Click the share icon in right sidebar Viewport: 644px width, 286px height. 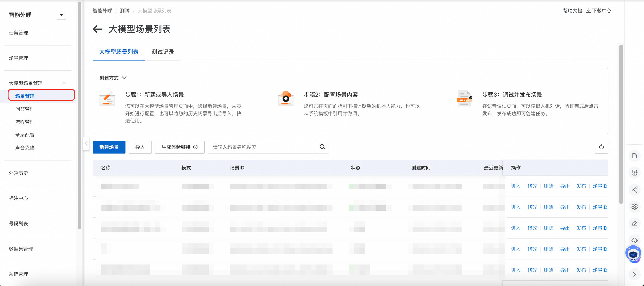click(x=634, y=189)
